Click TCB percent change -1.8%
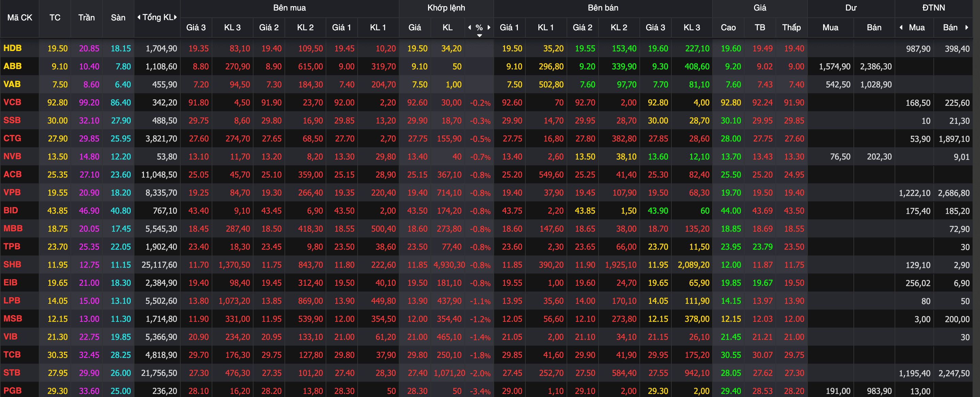Viewport: 980px width, 397px height. coord(480,355)
